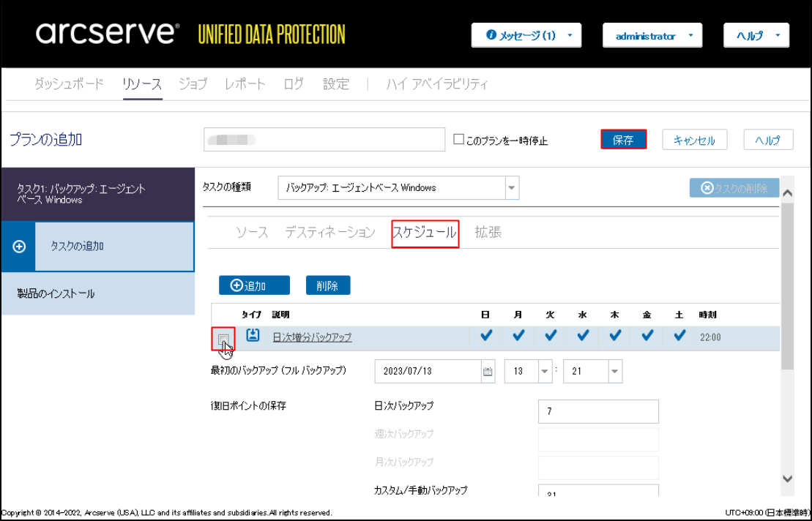Click the 日次バックアップ retention count field
Screen dimensions: 812x521
click(x=597, y=411)
